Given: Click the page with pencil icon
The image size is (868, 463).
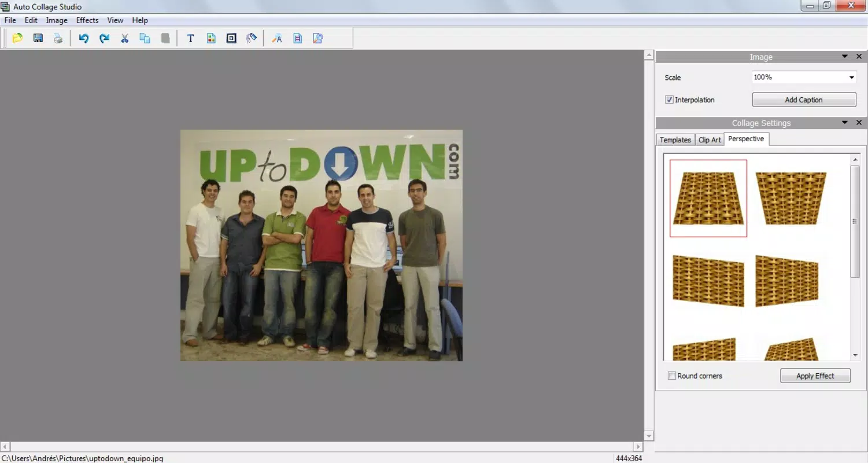Looking at the screenshot, I should pos(317,38).
